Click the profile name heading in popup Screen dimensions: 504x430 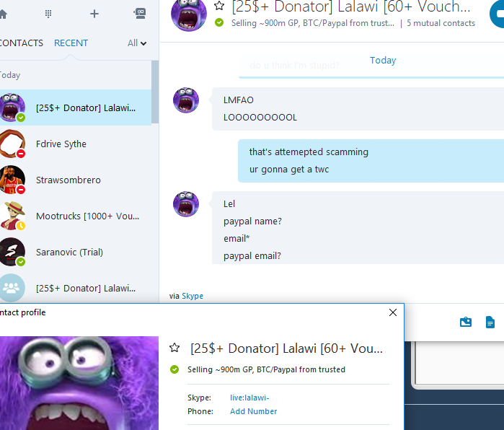click(x=286, y=348)
